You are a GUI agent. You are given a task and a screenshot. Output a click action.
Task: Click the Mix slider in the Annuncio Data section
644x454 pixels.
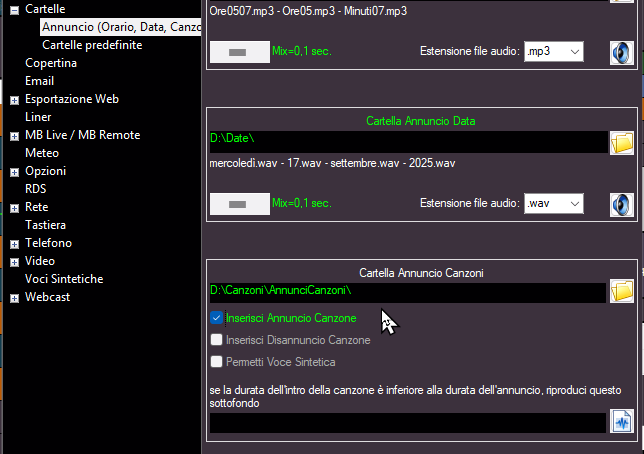click(x=238, y=204)
